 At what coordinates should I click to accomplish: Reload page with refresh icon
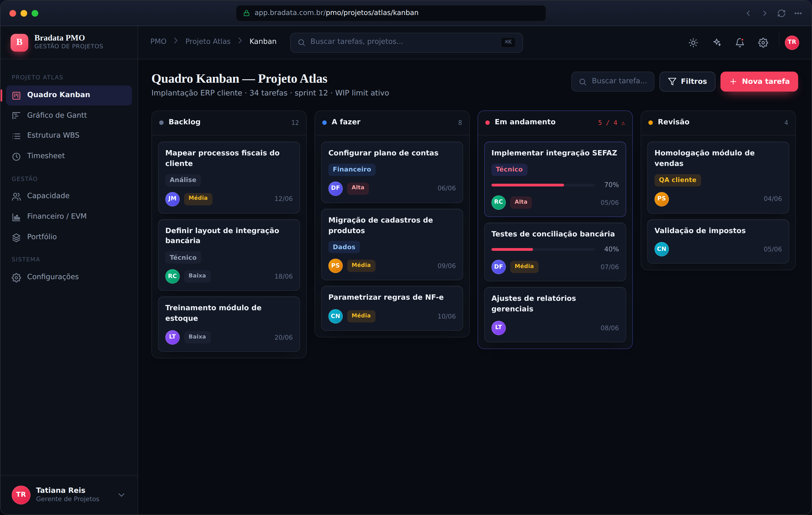(x=781, y=13)
